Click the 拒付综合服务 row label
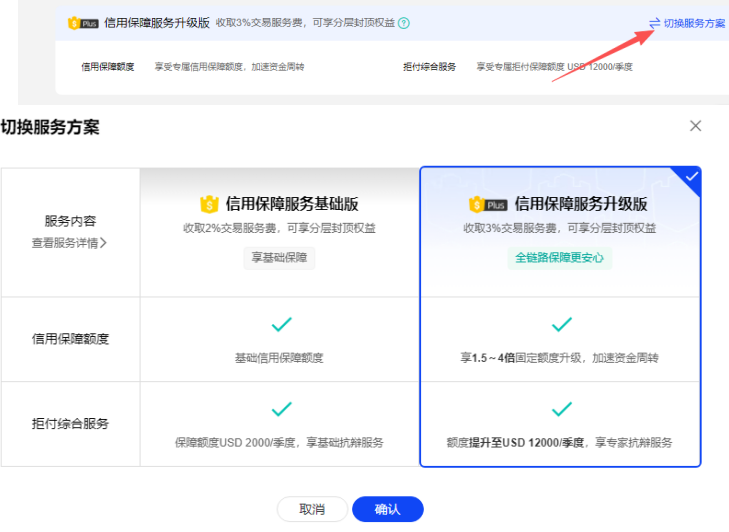The height and width of the screenshot is (532, 729). tap(70, 423)
